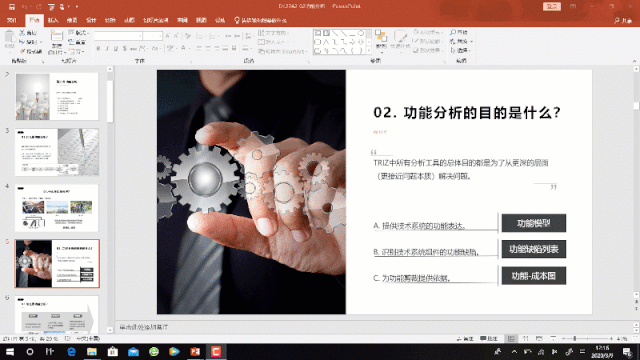The height and width of the screenshot is (360, 640).
Task: Select the 功能-成本图 button on slide
Action: coord(533,276)
